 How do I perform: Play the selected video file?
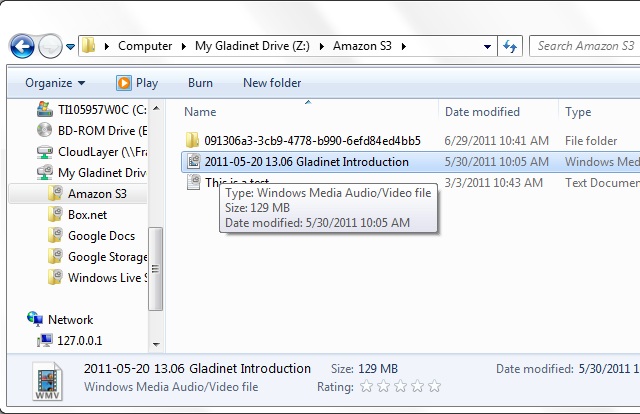pos(137,83)
